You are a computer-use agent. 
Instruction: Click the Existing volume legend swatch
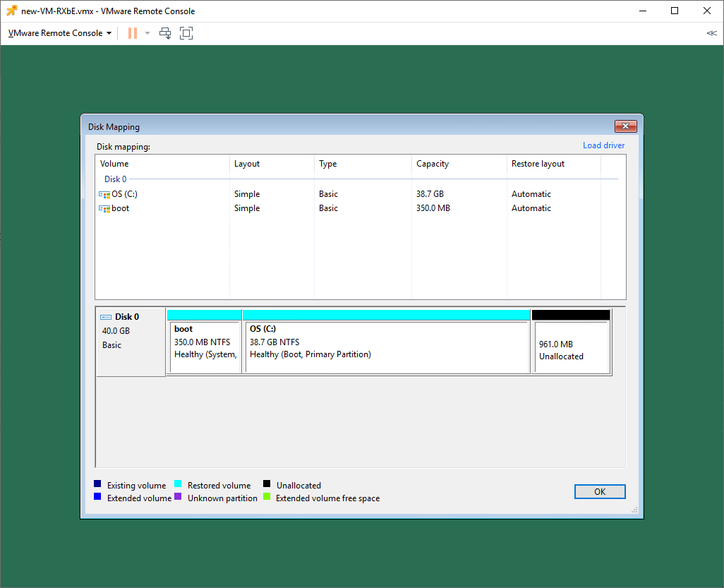click(97, 484)
